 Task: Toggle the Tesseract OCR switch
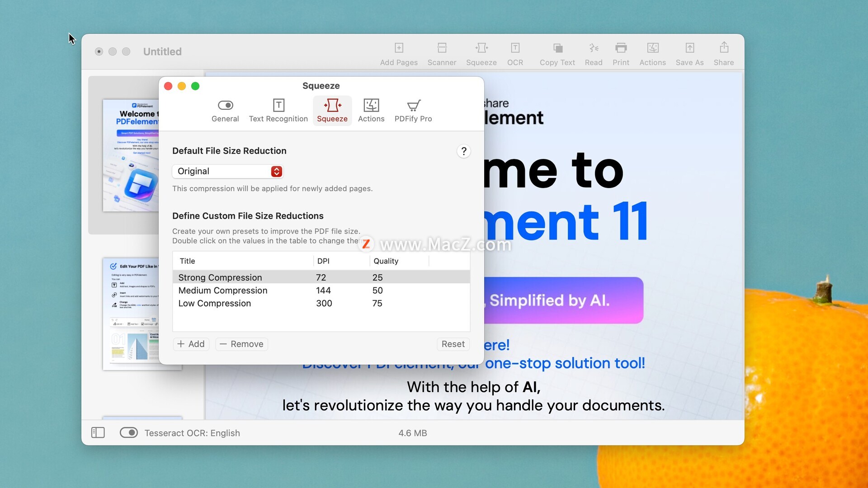click(x=129, y=433)
